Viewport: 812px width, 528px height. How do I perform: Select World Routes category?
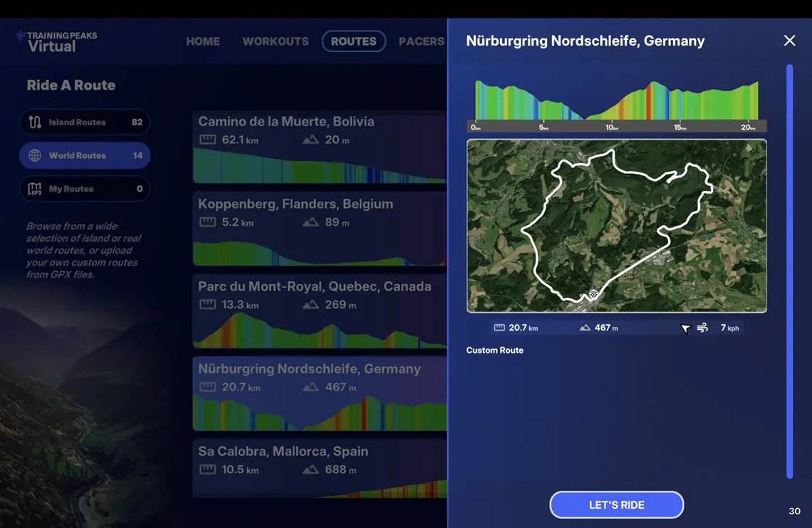point(85,155)
